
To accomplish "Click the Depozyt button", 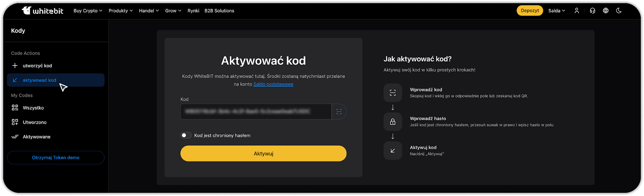I will 530,11.
